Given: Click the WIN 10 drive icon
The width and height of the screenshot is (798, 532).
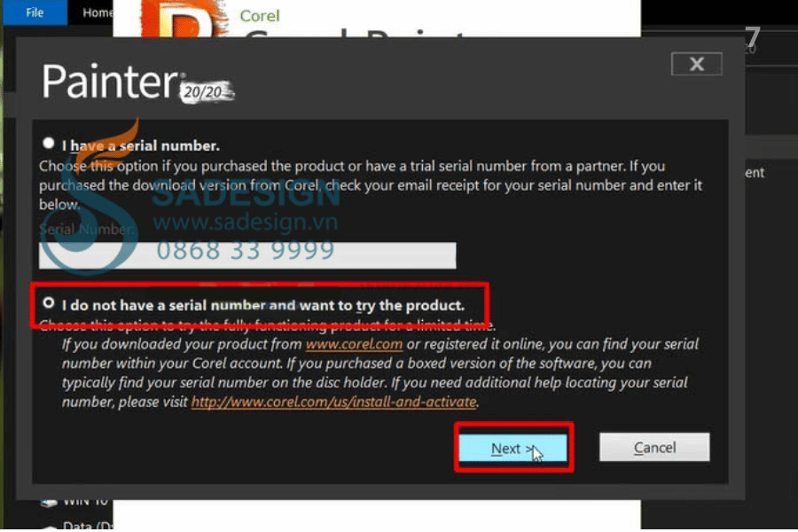Looking at the screenshot, I should point(50,503).
